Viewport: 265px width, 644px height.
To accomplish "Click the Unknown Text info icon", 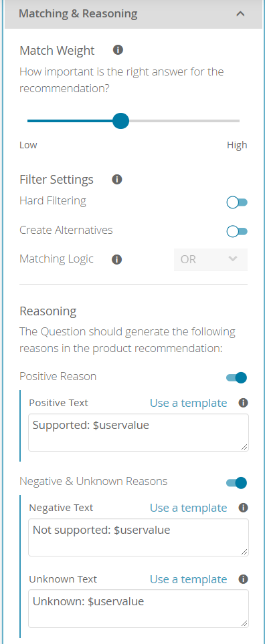I will (243, 579).
